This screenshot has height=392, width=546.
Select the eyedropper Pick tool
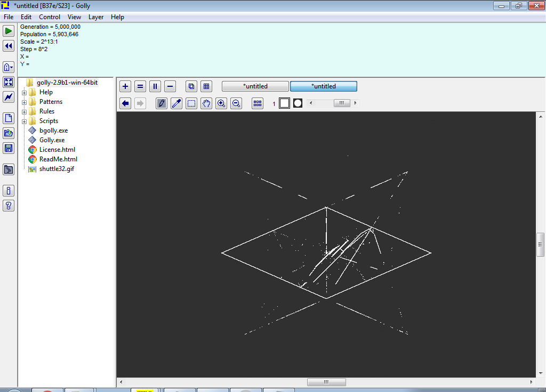176,103
